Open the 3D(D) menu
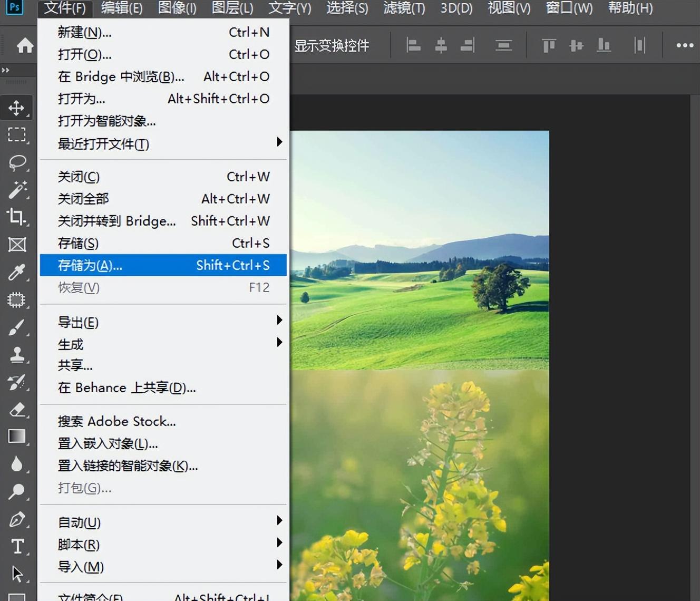700x601 pixels. pos(456,8)
